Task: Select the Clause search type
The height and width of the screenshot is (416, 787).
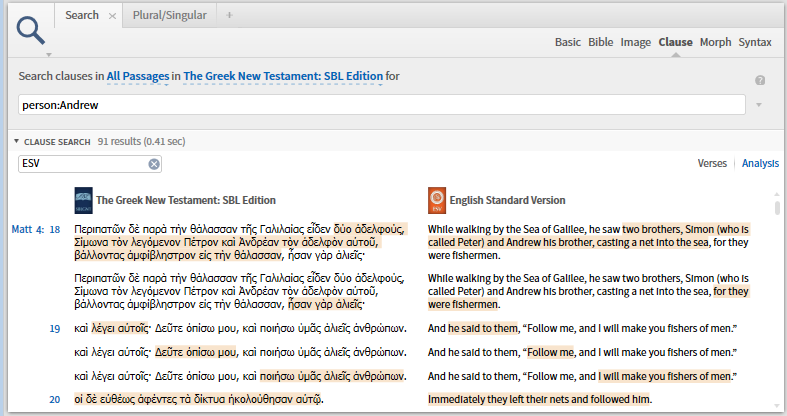Action: tap(676, 42)
